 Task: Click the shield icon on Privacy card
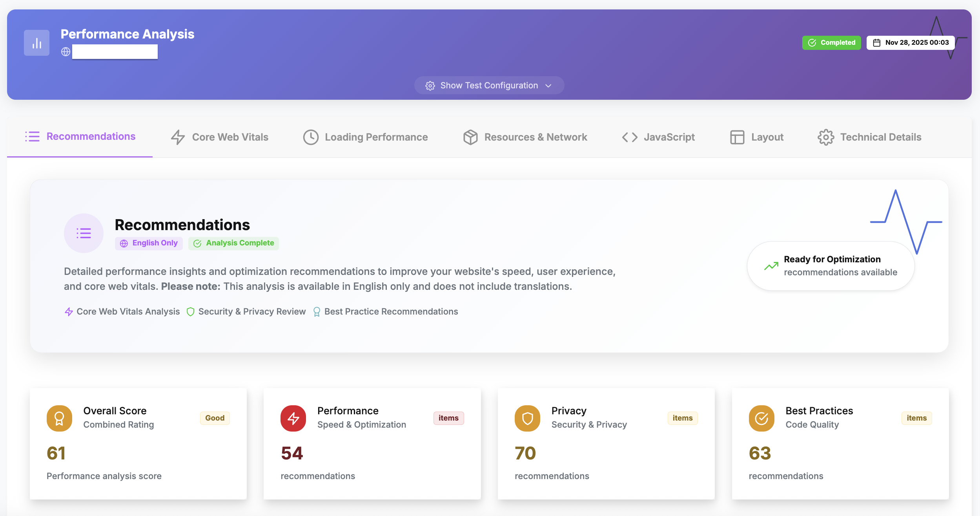(527, 418)
